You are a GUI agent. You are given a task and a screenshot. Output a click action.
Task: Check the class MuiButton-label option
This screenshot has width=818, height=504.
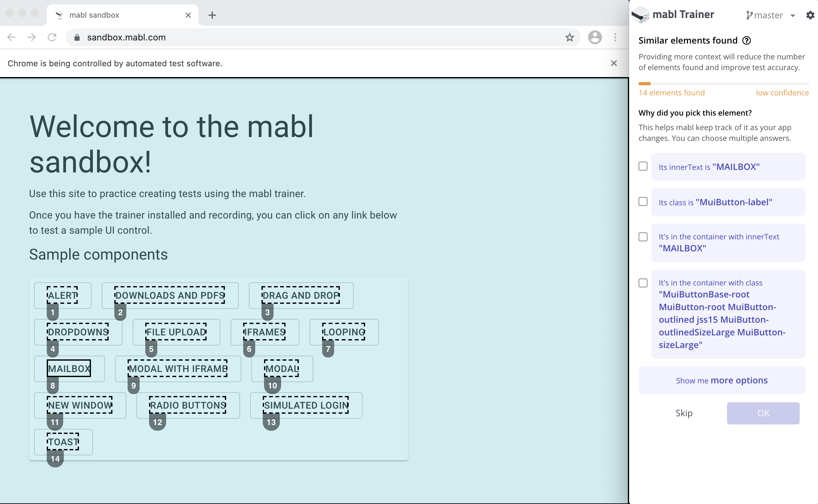point(643,202)
